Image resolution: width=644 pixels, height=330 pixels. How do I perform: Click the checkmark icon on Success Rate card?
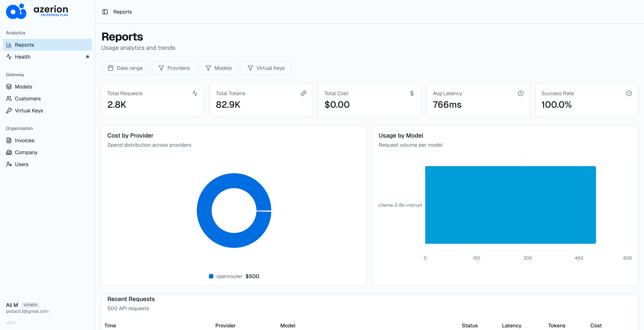(x=629, y=93)
